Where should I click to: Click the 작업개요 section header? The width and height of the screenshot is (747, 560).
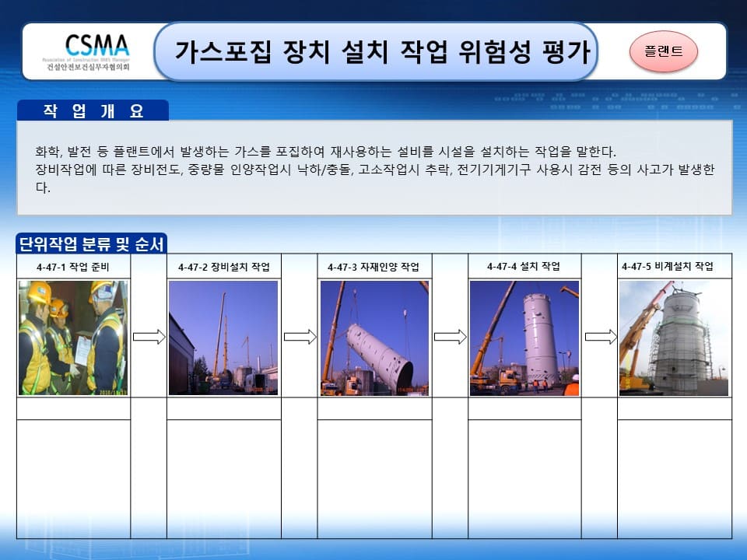click(93, 110)
